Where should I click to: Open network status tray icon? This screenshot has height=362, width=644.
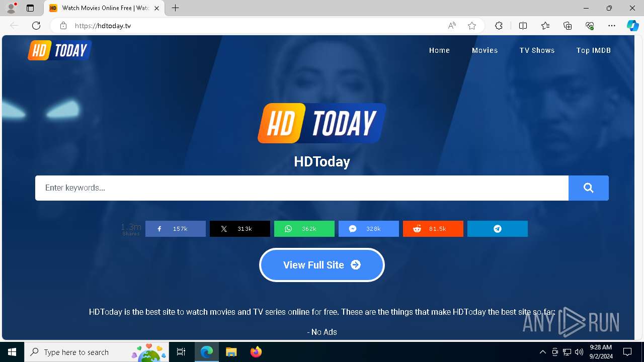[567, 352]
